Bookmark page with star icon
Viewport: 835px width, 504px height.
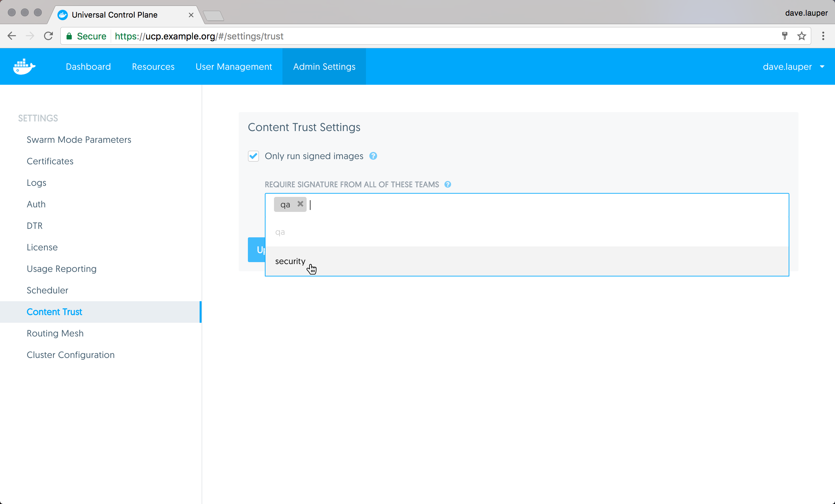coord(801,36)
